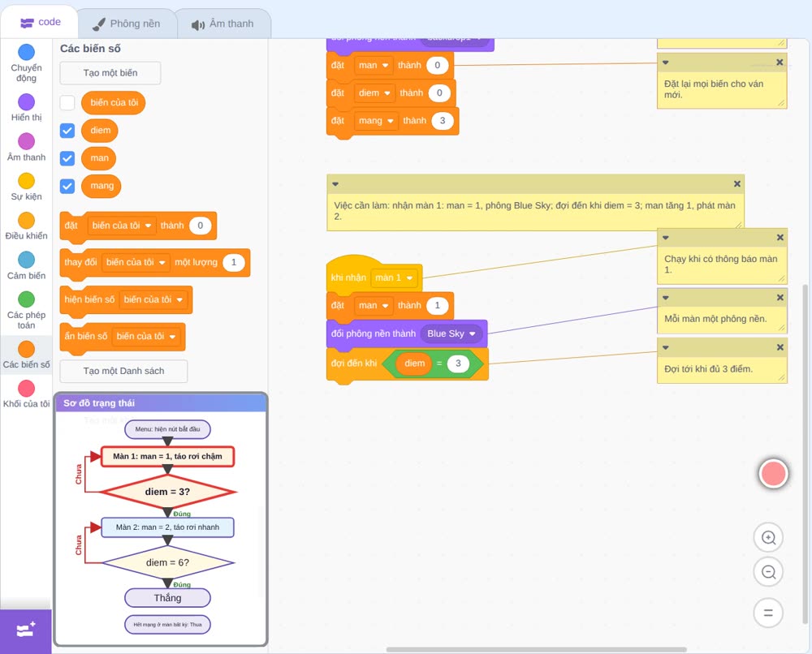The image size is (812, 654).
Task: Uncheck the mang variable checkbox
Action: point(67,187)
